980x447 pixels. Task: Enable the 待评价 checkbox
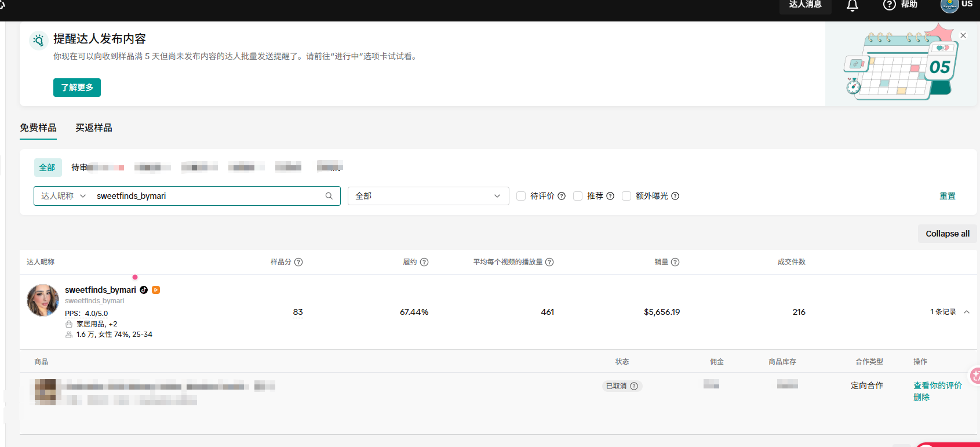click(521, 196)
